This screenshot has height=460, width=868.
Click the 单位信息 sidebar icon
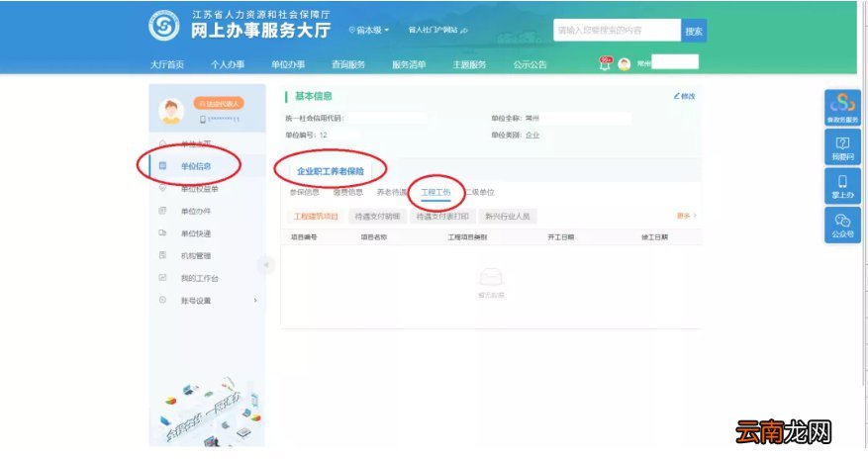point(162,165)
